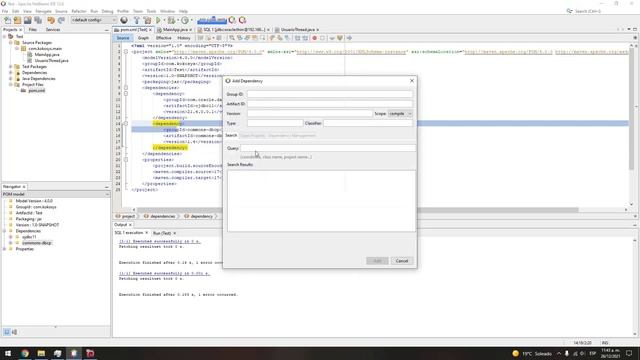Click the Open Project toolbar icon

(28, 20)
